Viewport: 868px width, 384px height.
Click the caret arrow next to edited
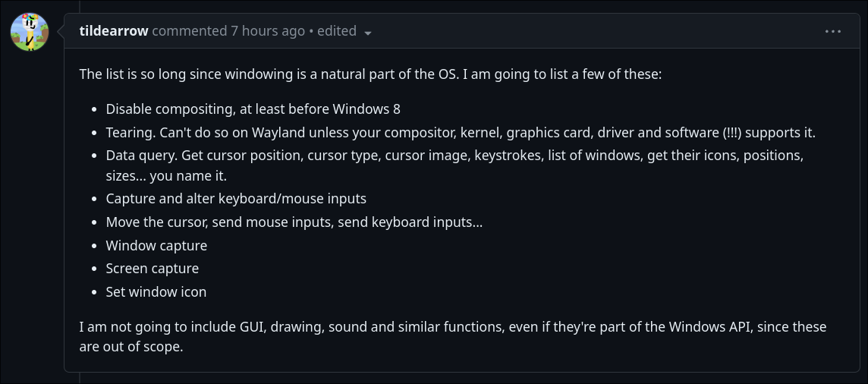pyautogui.click(x=368, y=33)
